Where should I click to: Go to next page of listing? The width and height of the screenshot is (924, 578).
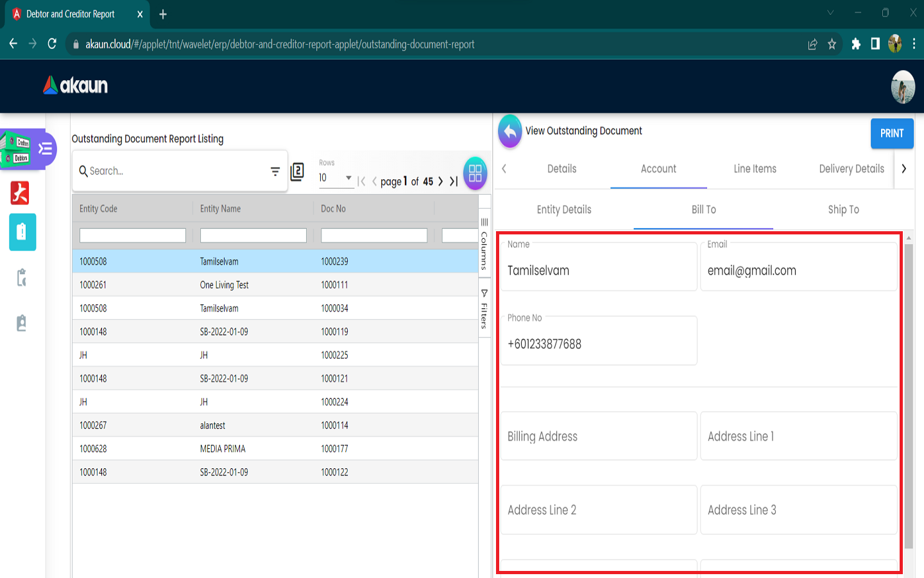point(440,182)
